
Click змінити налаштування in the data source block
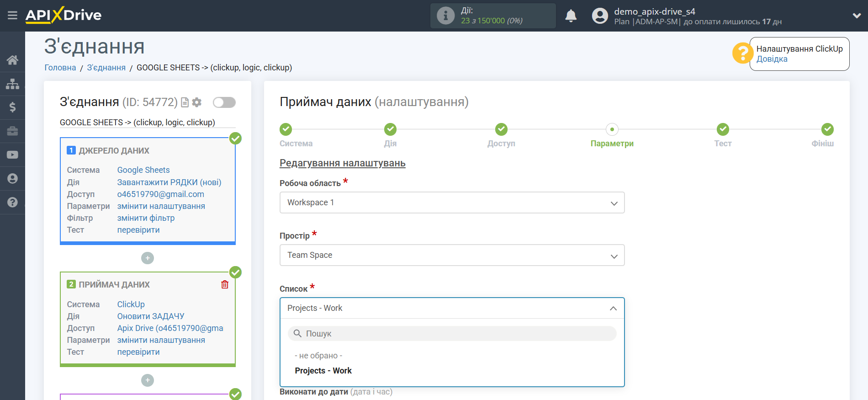[161, 206]
